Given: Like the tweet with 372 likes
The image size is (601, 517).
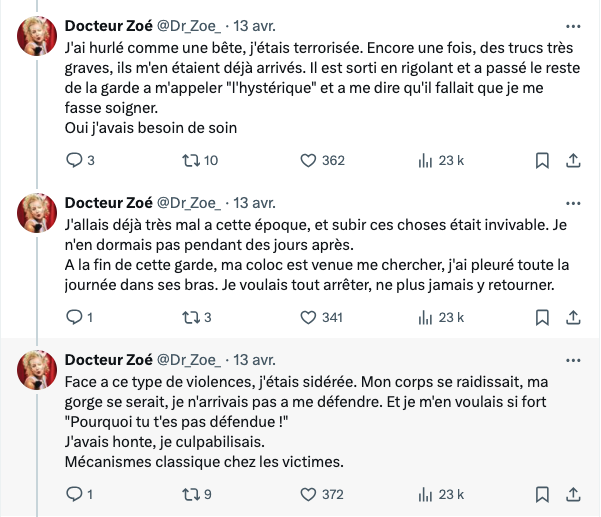Looking at the screenshot, I should pyautogui.click(x=309, y=494).
